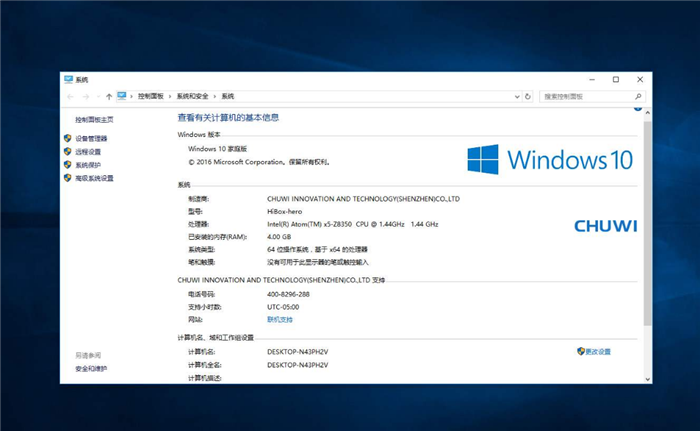Open 安全和维护 in the sidebar
Image resolution: width=700 pixels, height=431 pixels.
point(91,368)
